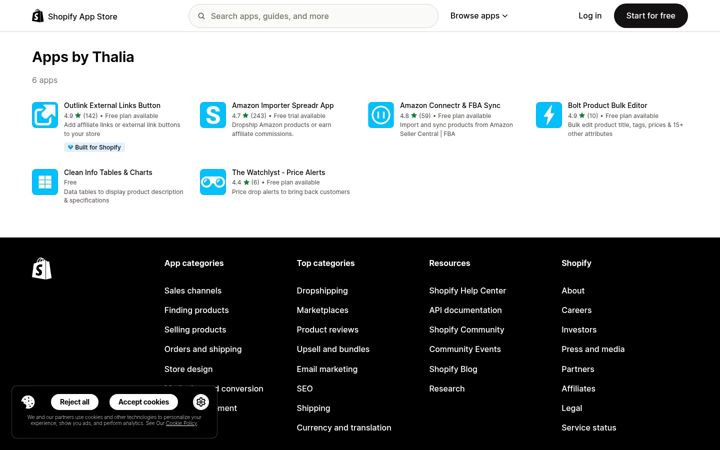Screen dimensions: 720x450
Task: Open About footer link
Action: [x=573, y=291]
